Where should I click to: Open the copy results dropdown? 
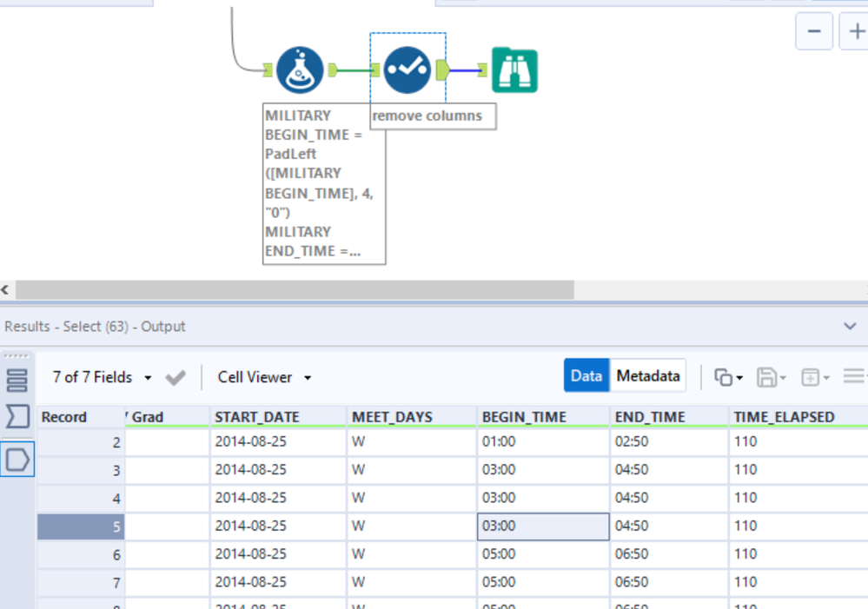pyautogui.click(x=728, y=377)
